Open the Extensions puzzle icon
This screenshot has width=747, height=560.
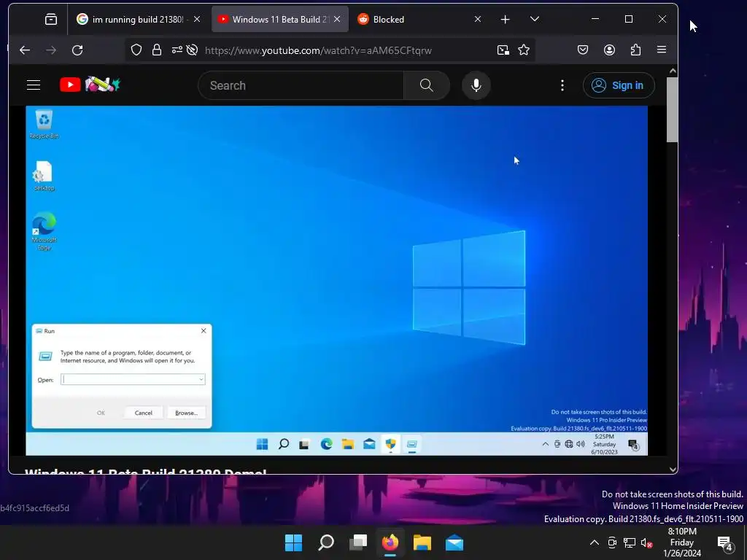(x=635, y=50)
